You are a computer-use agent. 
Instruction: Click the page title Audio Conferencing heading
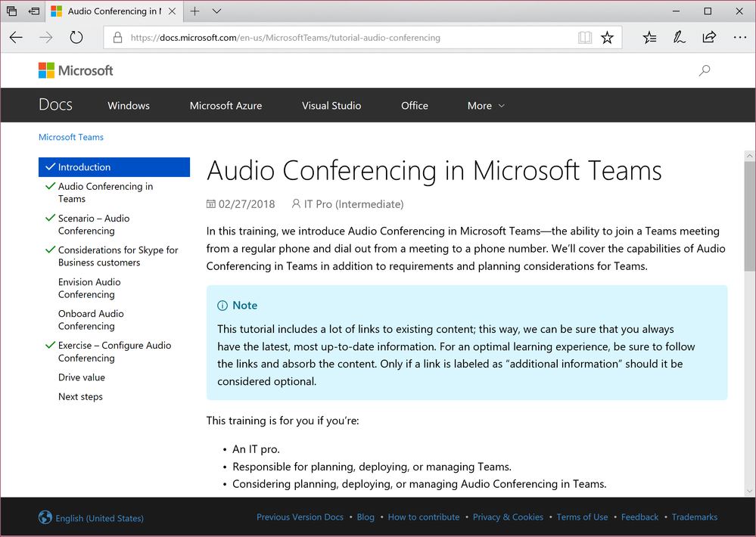click(434, 170)
